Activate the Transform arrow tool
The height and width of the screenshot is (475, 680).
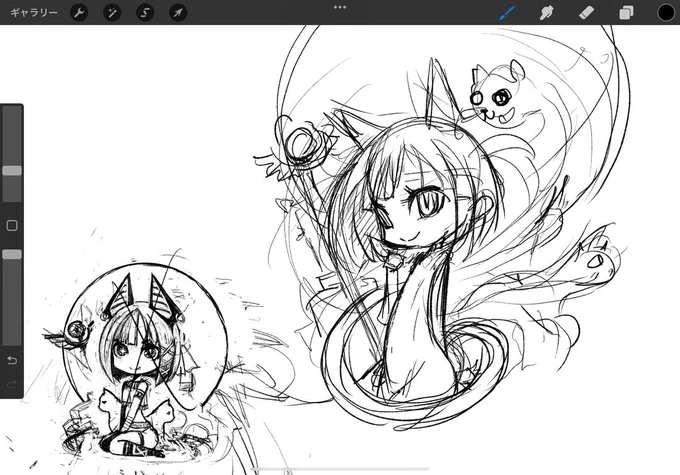(178, 13)
